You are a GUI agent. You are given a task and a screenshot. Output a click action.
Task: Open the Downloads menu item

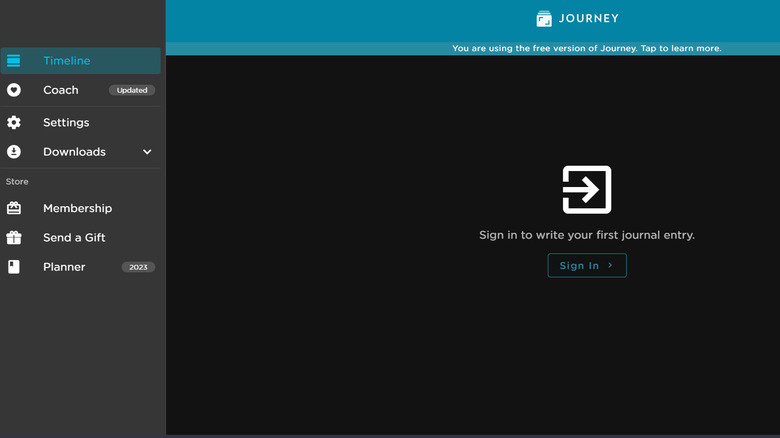(81, 152)
